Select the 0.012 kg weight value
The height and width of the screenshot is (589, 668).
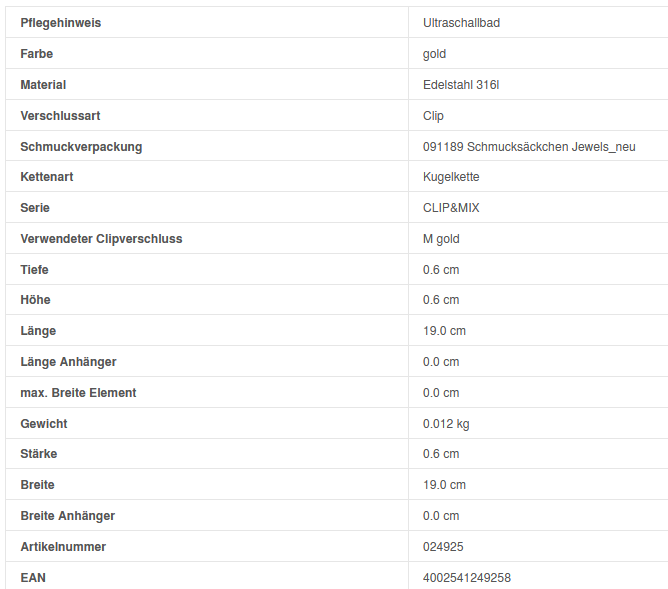[x=446, y=424]
